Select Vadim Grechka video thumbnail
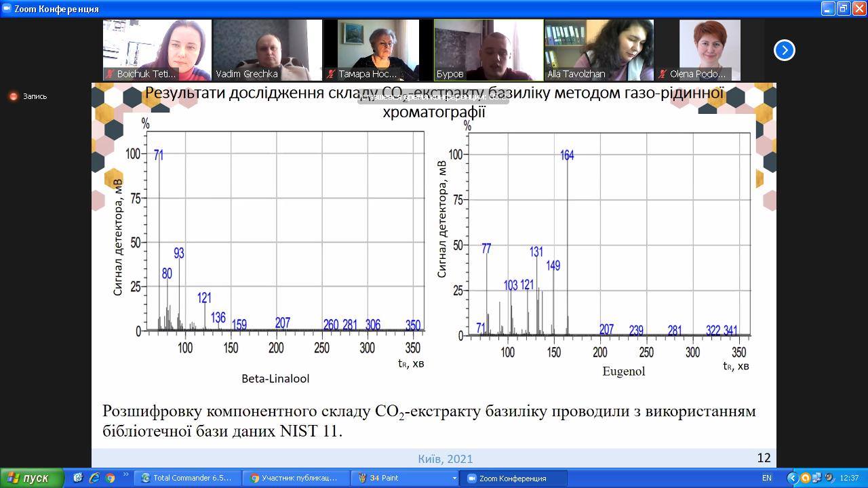 [268, 50]
